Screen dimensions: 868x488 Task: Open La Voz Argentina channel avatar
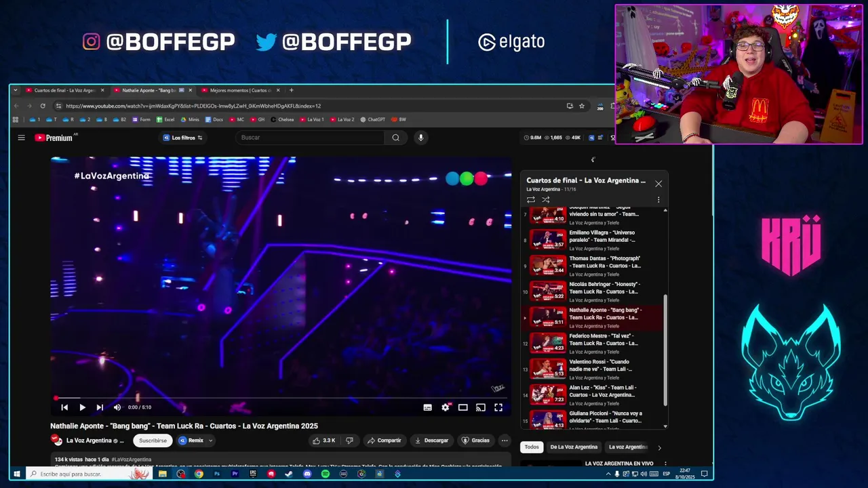coord(57,441)
